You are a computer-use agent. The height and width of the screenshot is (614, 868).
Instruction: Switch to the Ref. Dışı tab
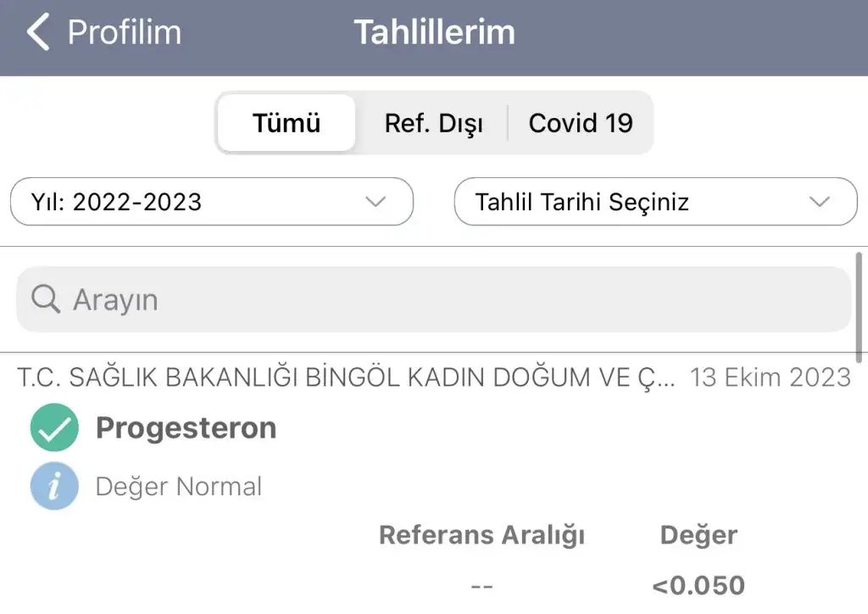(x=433, y=123)
